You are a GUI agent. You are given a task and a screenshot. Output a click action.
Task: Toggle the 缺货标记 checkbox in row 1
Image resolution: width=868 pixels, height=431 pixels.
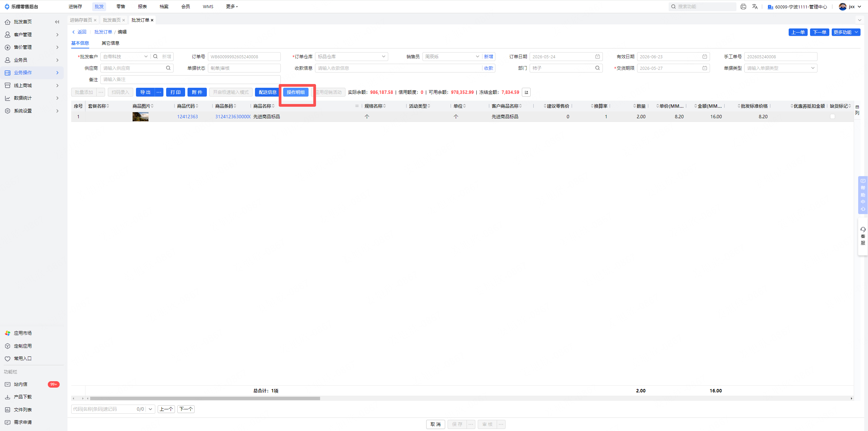(832, 117)
